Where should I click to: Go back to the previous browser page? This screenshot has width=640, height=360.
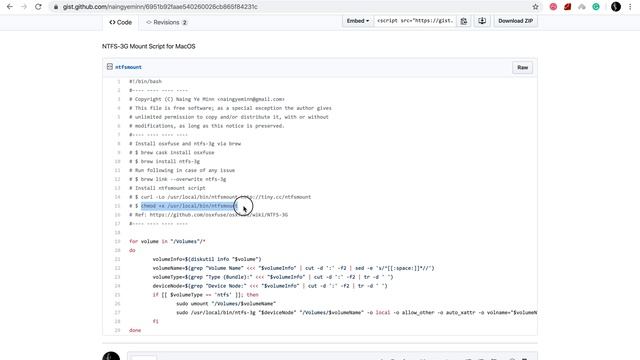point(10,7)
